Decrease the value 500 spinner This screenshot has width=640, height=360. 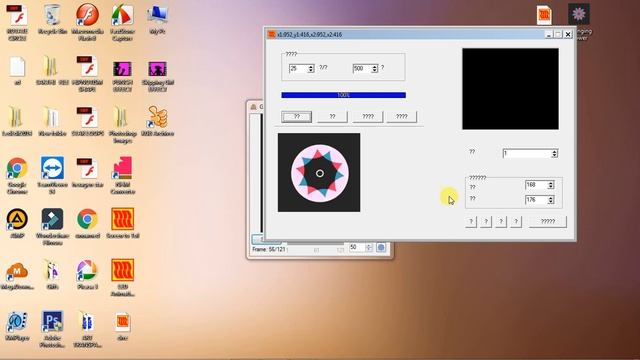[375, 71]
